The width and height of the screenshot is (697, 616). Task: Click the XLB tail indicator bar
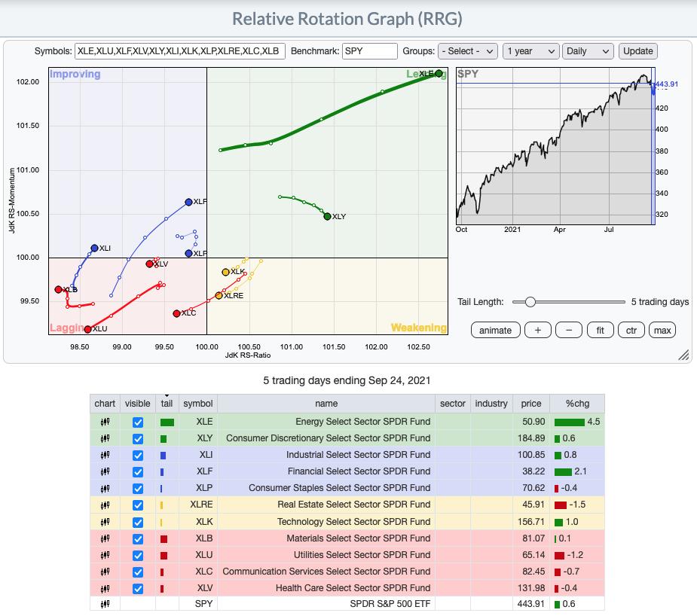164,538
